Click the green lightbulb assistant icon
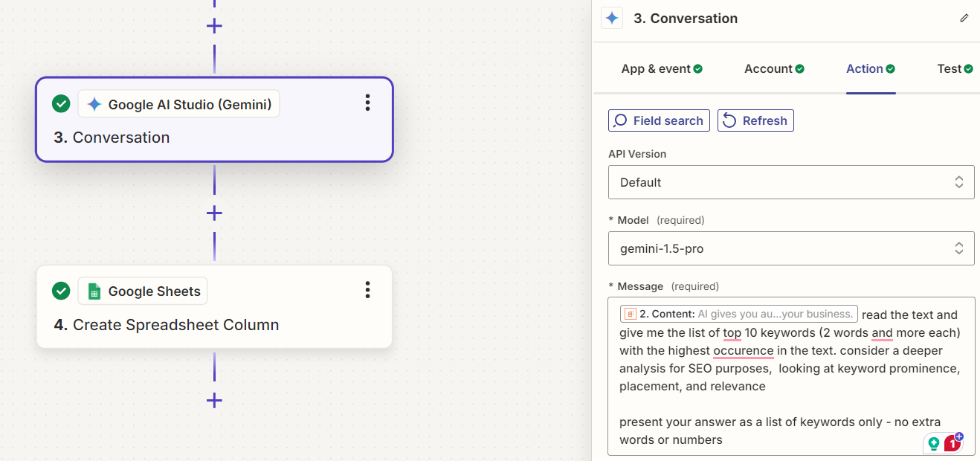The width and height of the screenshot is (980, 461). click(934, 443)
